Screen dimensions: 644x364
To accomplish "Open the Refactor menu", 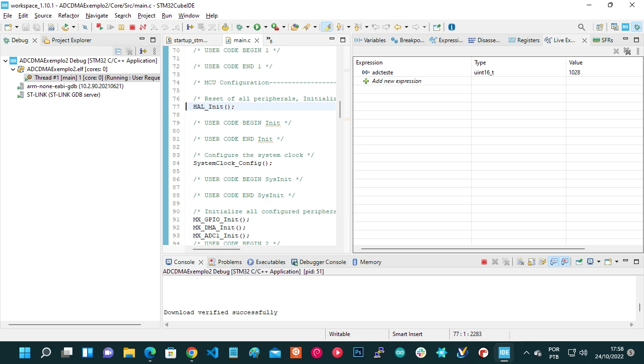I will click(69, 16).
